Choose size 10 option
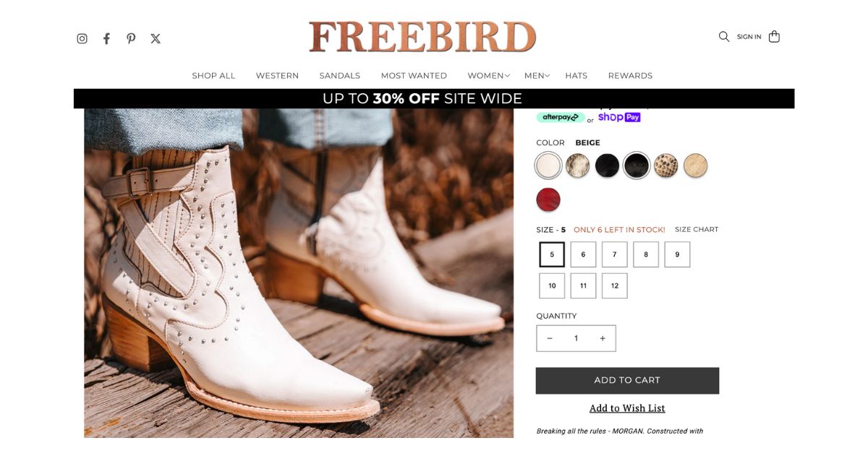The width and height of the screenshot is (868, 451). [x=552, y=285]
